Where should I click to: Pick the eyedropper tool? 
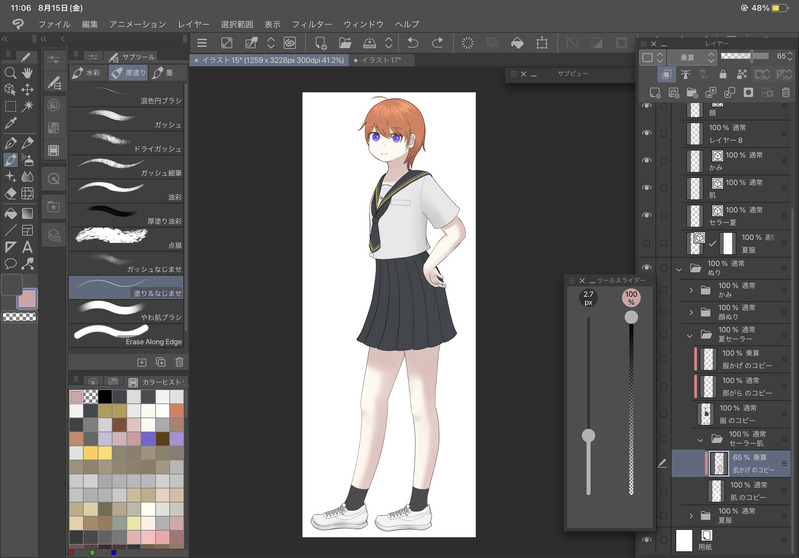pos(10,122)
